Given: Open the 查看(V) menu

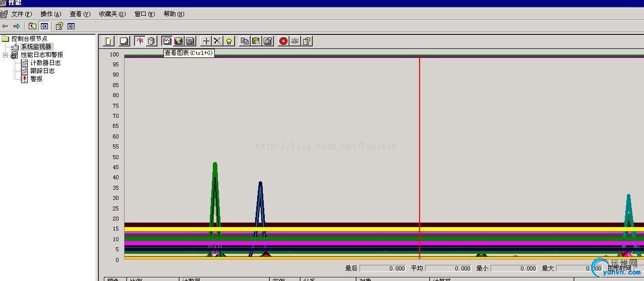Looking at the screenshot, I should pos(80,14).
